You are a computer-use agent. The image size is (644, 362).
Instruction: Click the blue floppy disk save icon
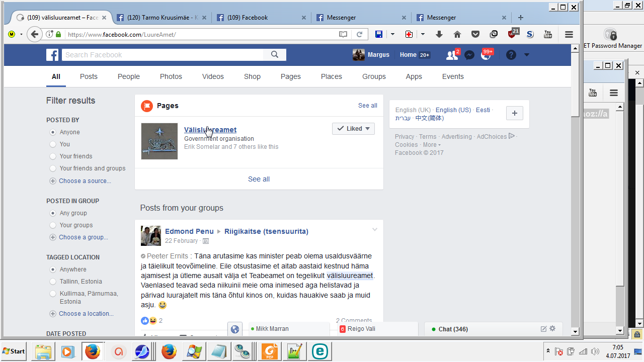point(379,35)
